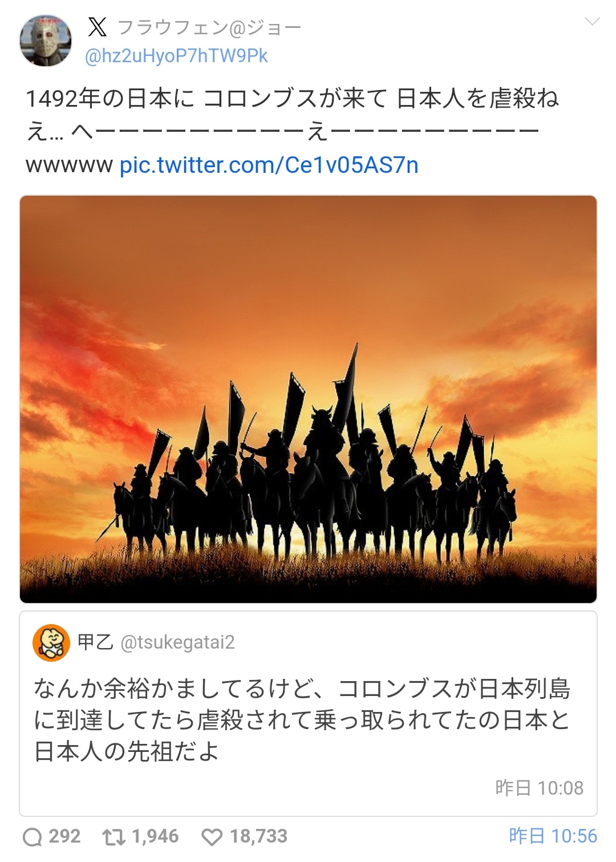The width and height of the screenshot is (616, 862).
Task: Open the @tsukegatai2 handle
Action: coord(177,642)
